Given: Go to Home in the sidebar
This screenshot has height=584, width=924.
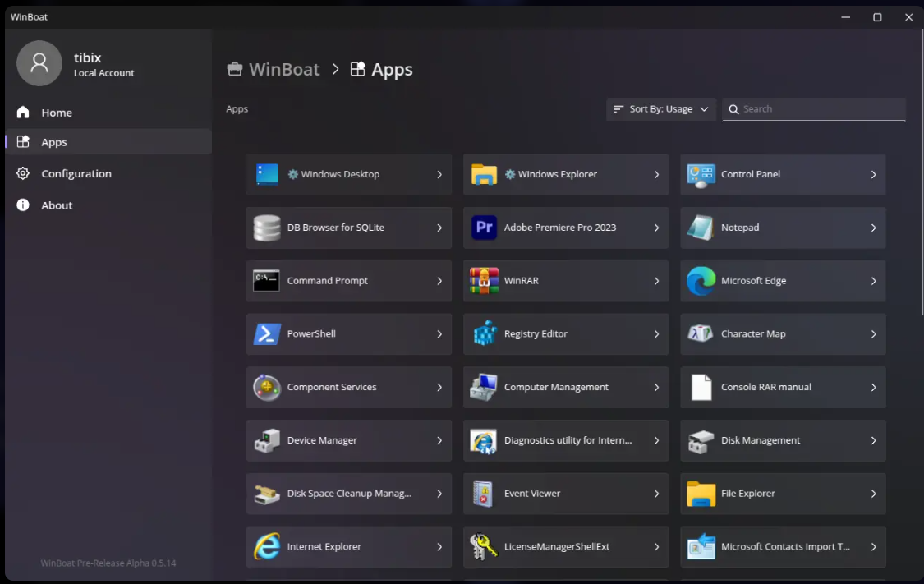Looking at the screenshot, I should tap(108, 112).
